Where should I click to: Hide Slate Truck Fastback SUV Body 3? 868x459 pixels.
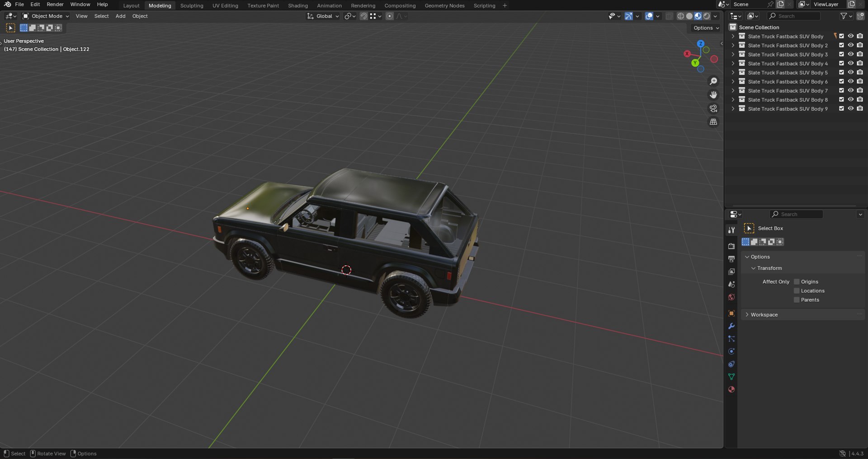pyautogui.click(x=850, y=54)
